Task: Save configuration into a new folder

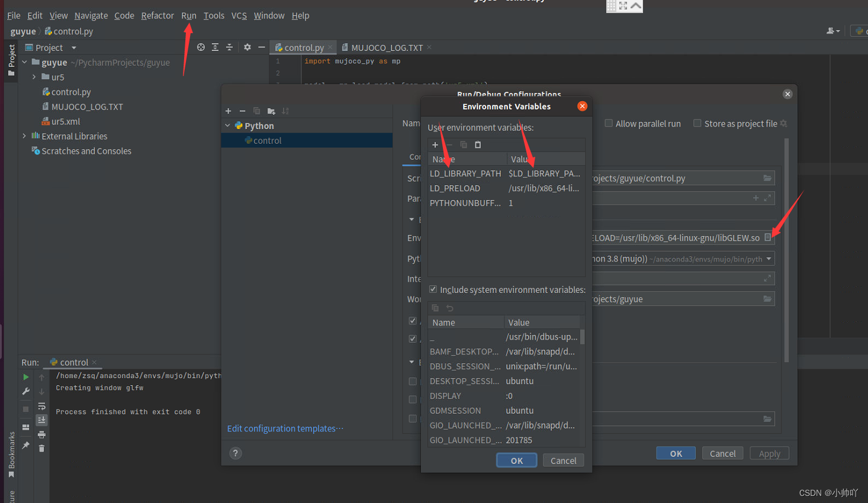Action: pyautogui.click(x=271, y=111)
